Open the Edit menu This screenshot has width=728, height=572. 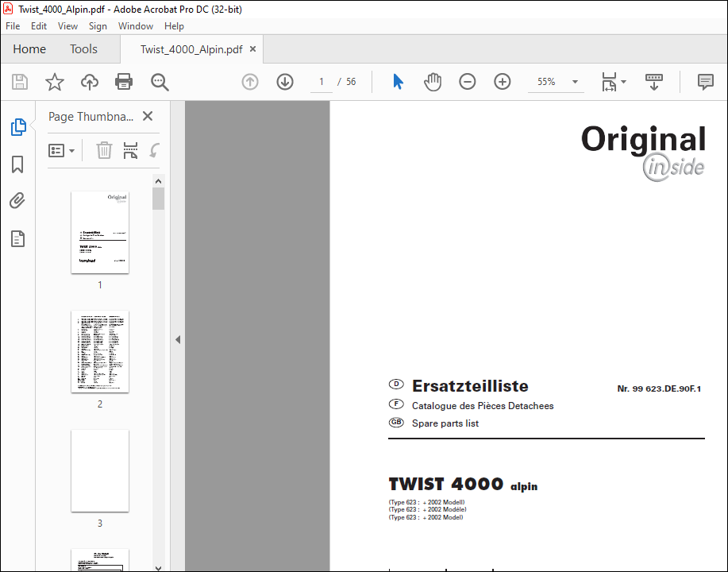pyautogui.click(x=39, y=26)
